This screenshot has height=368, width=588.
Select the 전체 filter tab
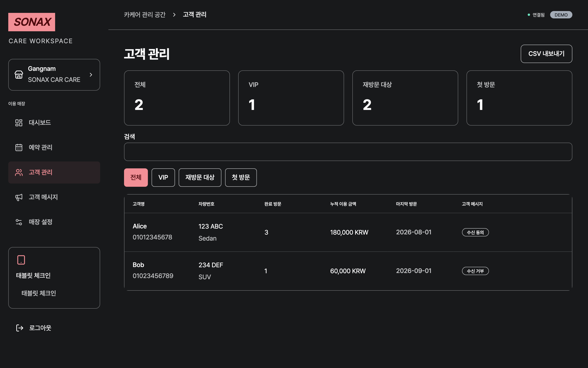(x=136, y=177)
